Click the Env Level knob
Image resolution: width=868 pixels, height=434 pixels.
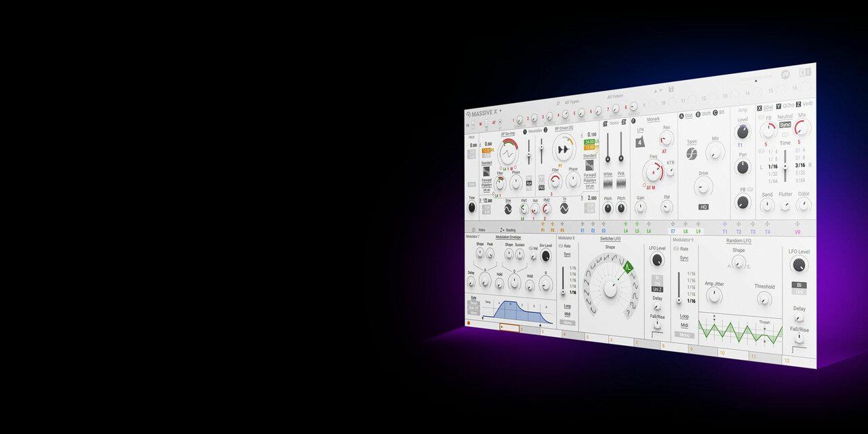pos(545,256)
